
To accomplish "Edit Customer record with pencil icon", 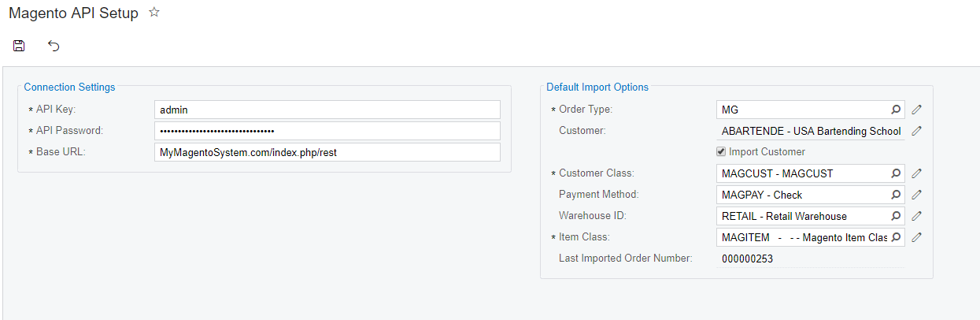I will click(916, 131).
